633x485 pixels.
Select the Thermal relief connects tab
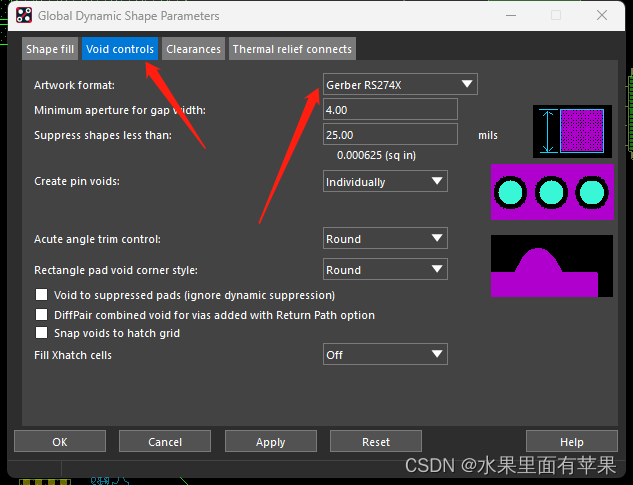tap(292, 49)
